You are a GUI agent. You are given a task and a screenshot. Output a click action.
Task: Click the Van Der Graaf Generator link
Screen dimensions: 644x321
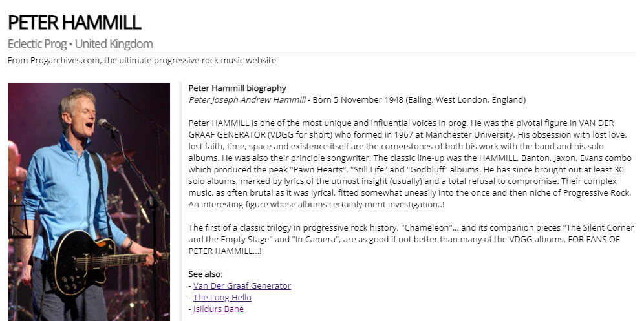[x=242, y=285]
